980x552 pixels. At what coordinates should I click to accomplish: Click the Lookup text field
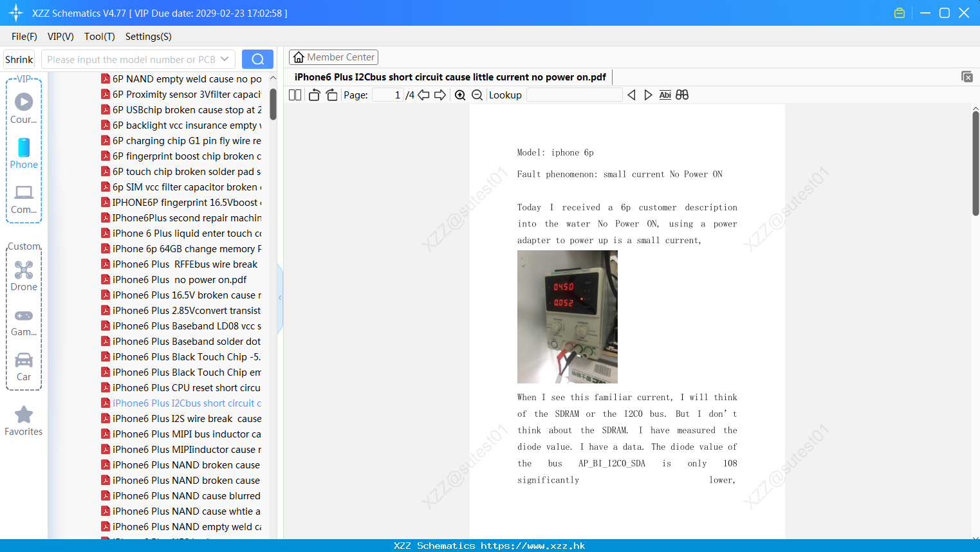click(x=575, y=95)
